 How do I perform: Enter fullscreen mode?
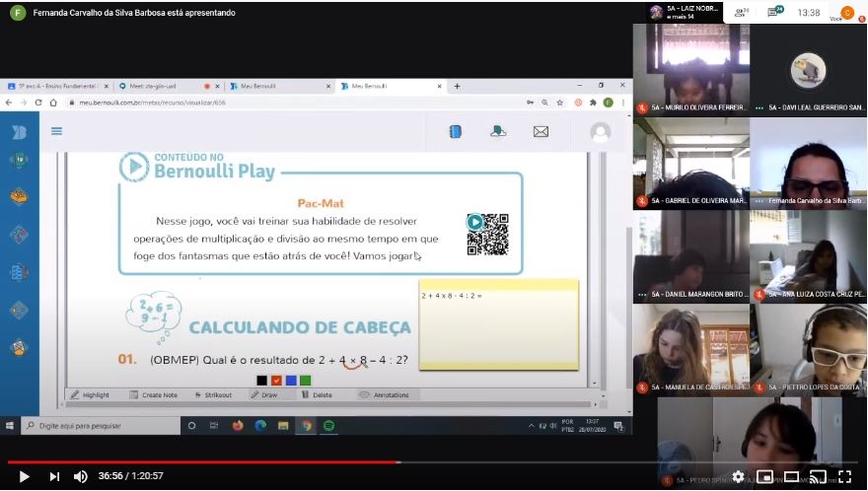(x=844, y=476)
